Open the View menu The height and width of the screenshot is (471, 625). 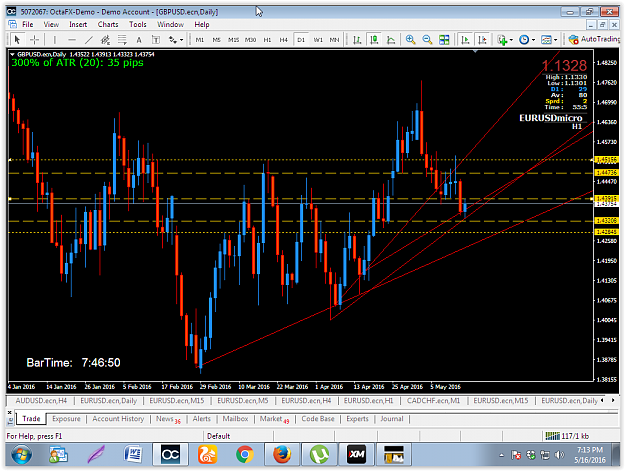tap(51, 24)
